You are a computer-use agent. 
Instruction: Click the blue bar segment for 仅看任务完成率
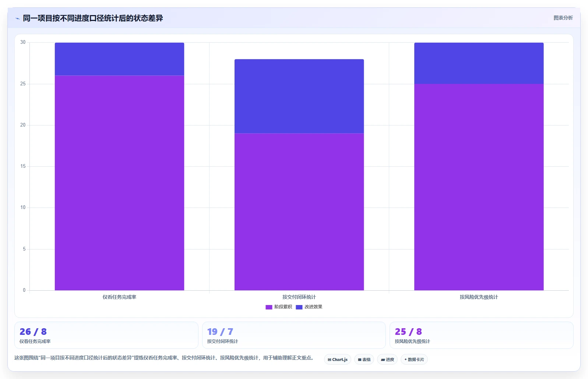click(119, 59)
